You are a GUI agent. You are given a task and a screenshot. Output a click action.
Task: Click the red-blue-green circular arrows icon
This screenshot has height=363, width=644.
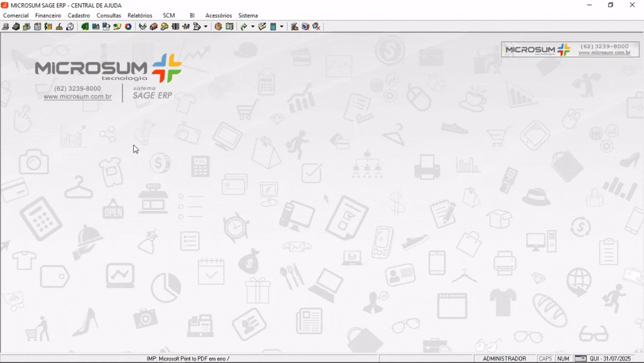(x=128, y=26)
